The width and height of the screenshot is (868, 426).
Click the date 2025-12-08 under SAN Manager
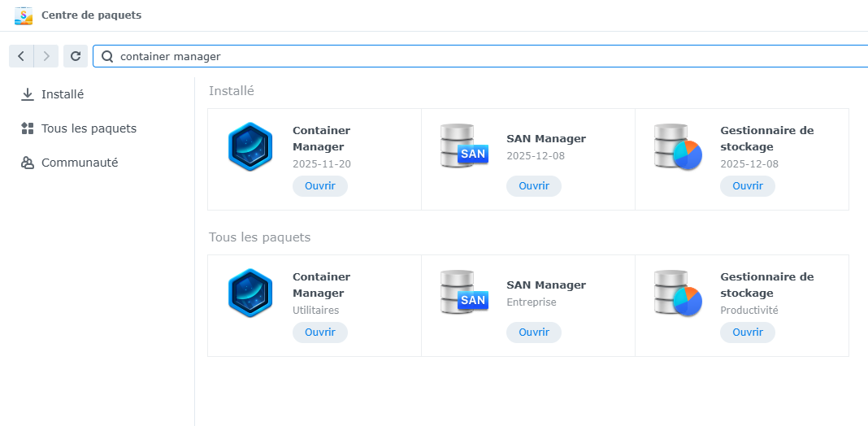tap(536, 155)
